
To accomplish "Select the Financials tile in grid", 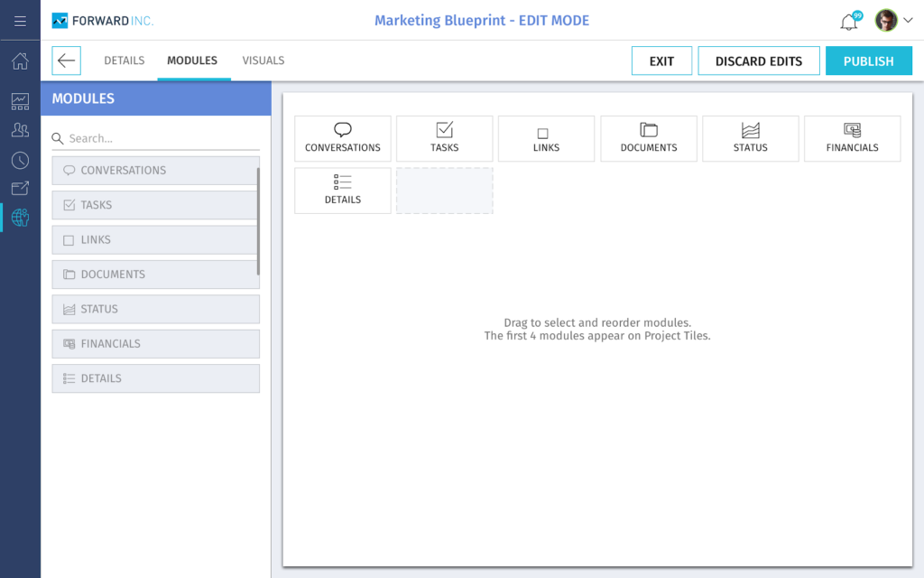I will point(852,138).
